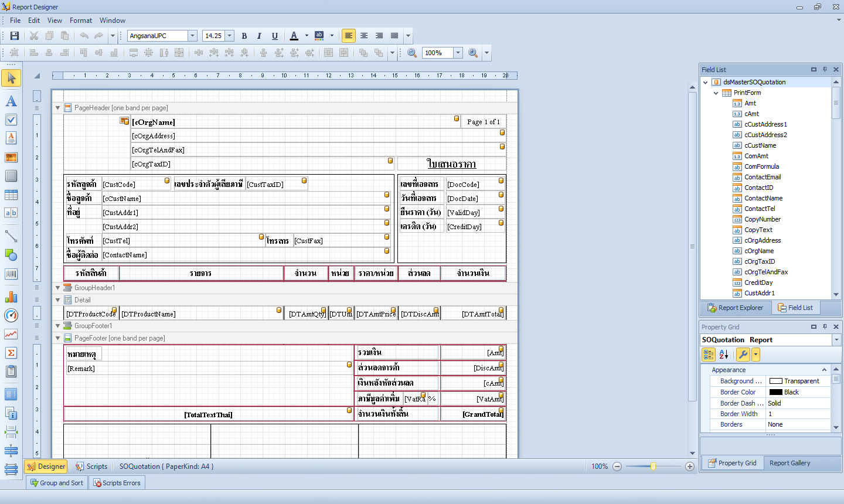844x504 pixels.
Task: Collapse the Detail band
Action: point(57,300)
